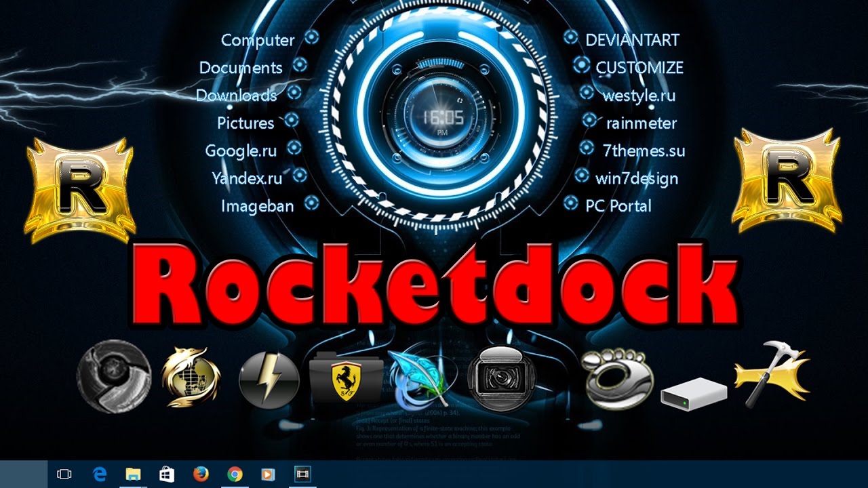The width and height of the screenshot is (868, 488).
Task: Click the Windows Start button area
Action: (x=23, y=474)
